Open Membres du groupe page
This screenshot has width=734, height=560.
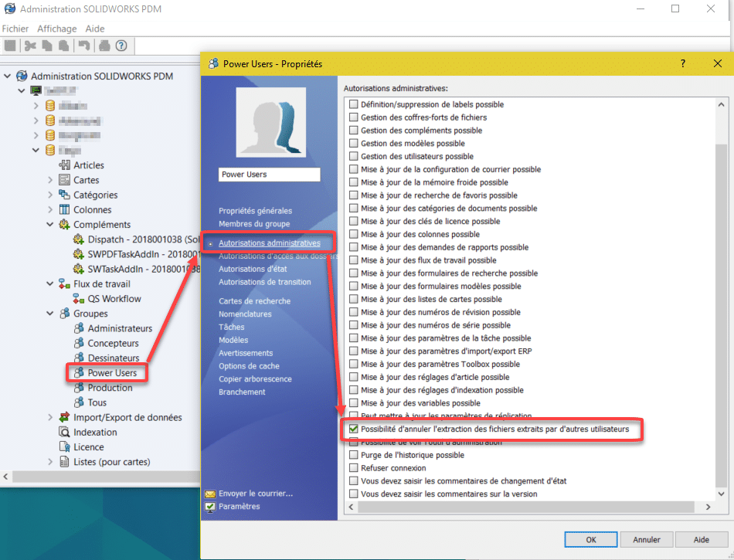click(254, 224)
